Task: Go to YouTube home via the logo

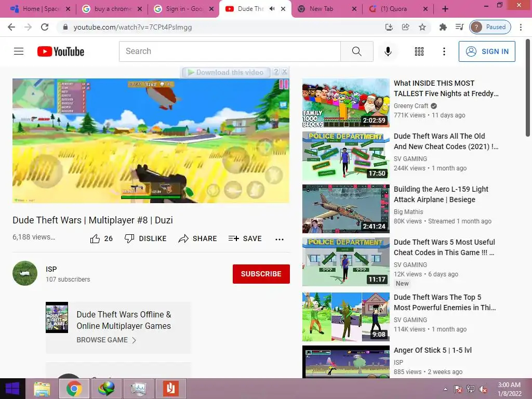Action: 61,51
